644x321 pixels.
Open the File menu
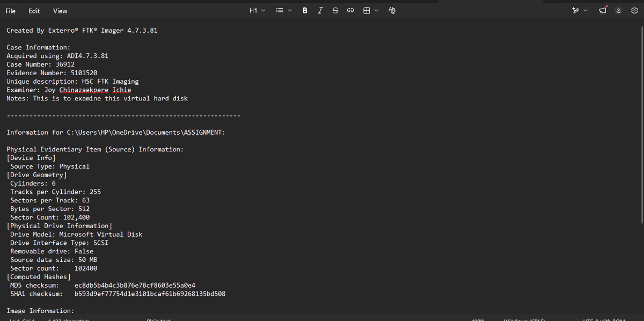11,11
